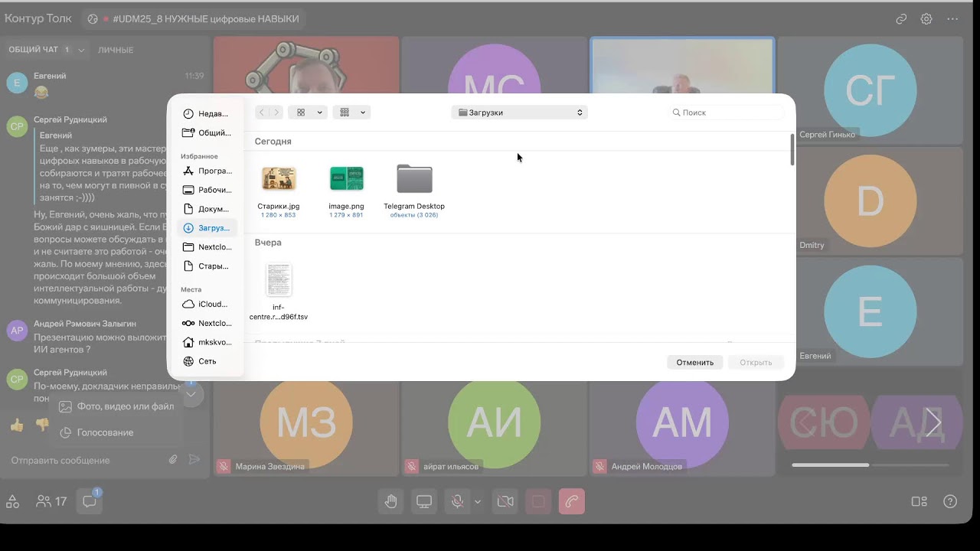The height and width of the screenshot is (551, 980).
Task: Click the red leave call button
Action: click(572, 501)
